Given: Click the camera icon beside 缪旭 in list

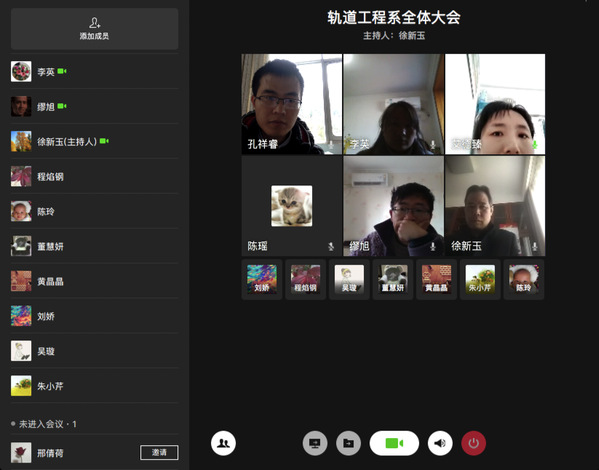Looking at the screenshot, I should [62, 106].
